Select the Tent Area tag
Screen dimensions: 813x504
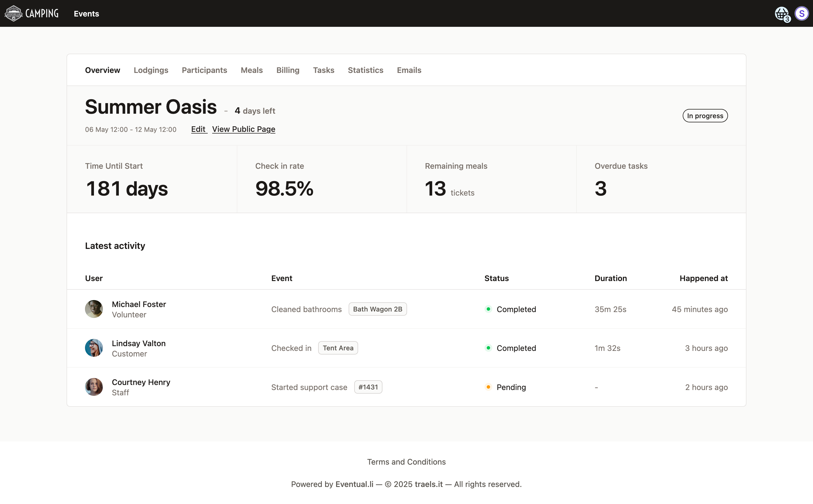coord(337,348)
